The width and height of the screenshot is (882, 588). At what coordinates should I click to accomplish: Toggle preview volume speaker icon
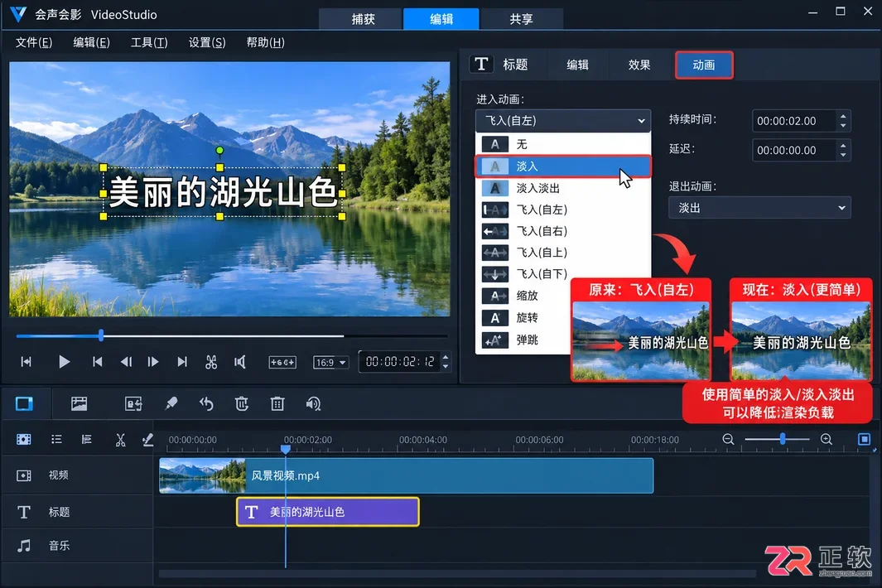239,362
